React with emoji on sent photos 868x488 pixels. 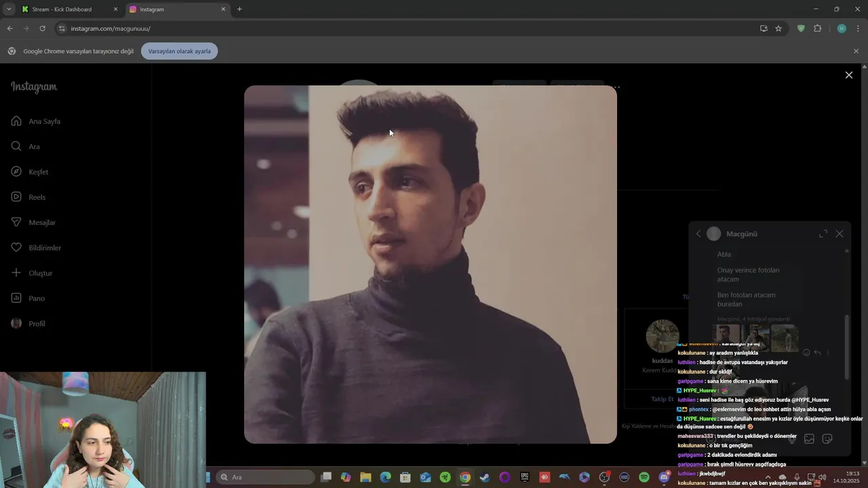(x=806, y=352)
